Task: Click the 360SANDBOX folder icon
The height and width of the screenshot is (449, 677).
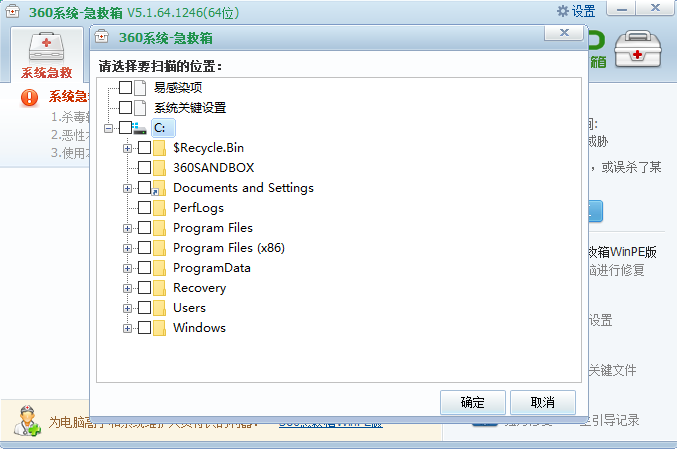Action: point(159,168)
